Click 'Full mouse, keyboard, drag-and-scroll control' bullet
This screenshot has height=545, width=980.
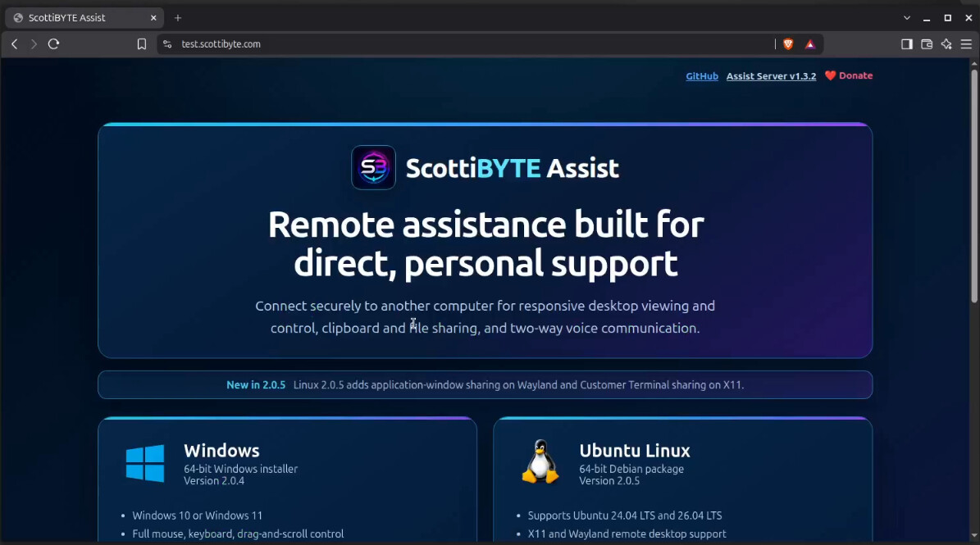tap(238, 534)
